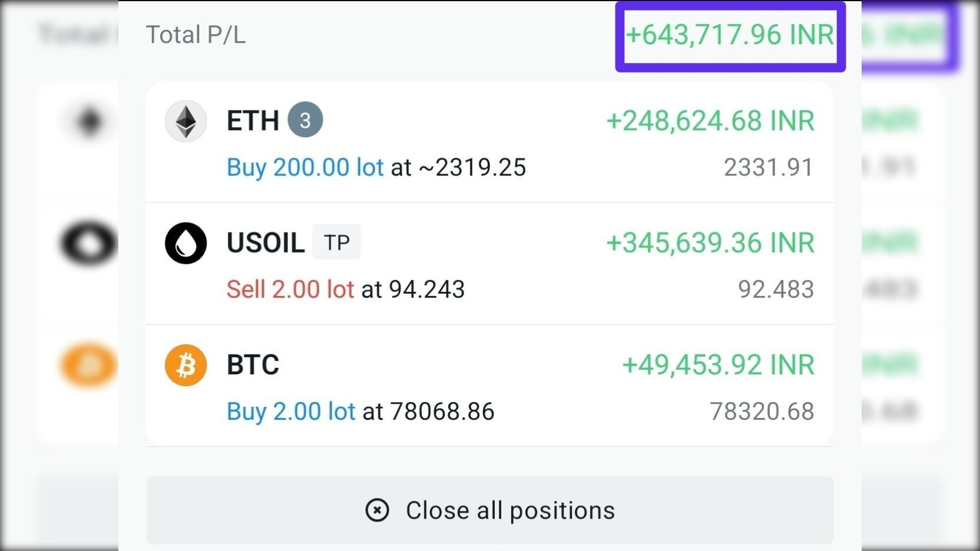Viewport: 980px width, 551px height.
Task: Tap ETH current price 2331.91
Action: (x=769, y=168)
